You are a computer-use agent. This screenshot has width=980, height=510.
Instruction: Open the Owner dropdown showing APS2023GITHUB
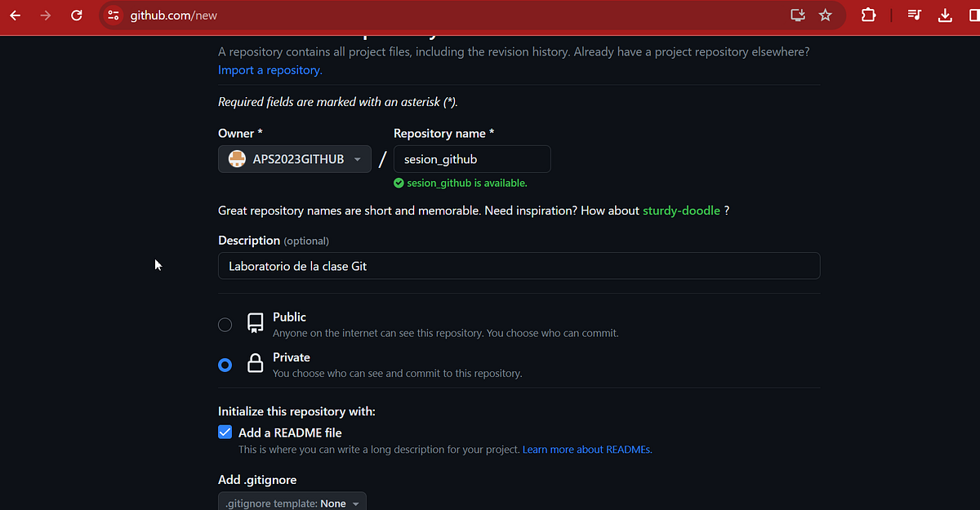(x=294, y=158)
